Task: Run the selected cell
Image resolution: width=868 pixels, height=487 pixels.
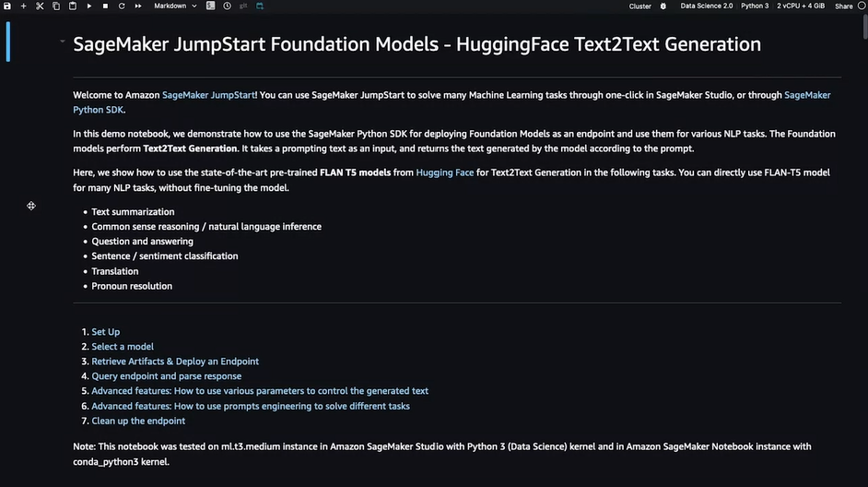Action: pyautogui.click(x=89, y=6)
